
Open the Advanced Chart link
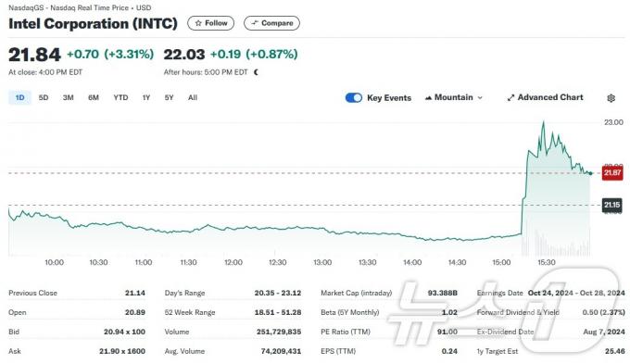[545, 97]
